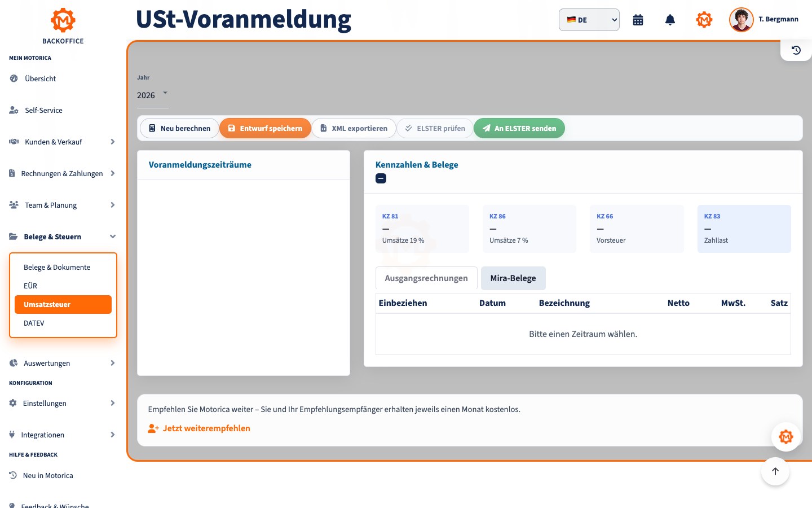Collapse Belege & Steuern chevron
This screenshot has height=508, width=812.
click(x=113, y=237)
